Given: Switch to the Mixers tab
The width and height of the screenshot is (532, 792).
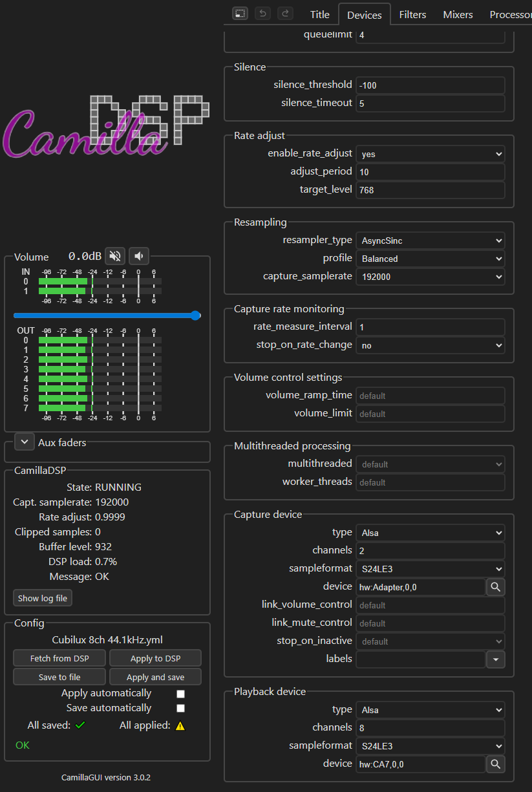Looking at the screenshot, I should [x=458, y=14].
